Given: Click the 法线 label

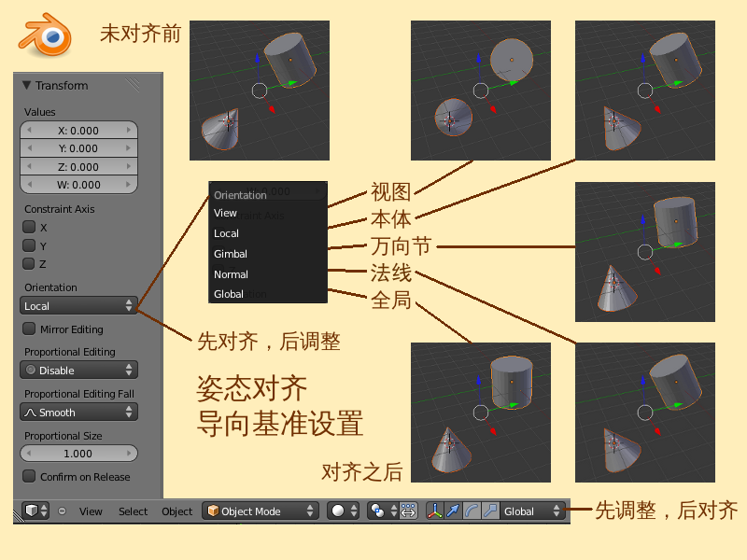Looking at the screenshot, I should tap(390, 273).
